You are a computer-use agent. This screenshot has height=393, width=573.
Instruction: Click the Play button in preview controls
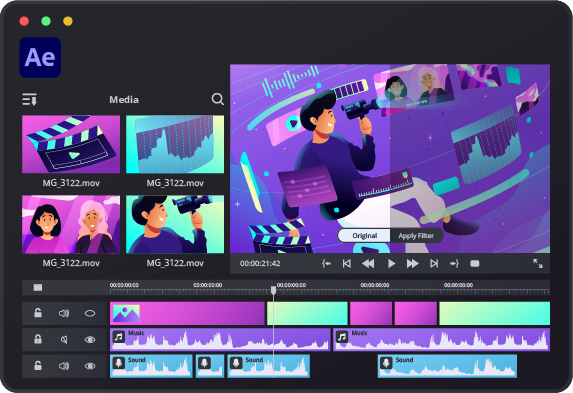click(391, 264)
